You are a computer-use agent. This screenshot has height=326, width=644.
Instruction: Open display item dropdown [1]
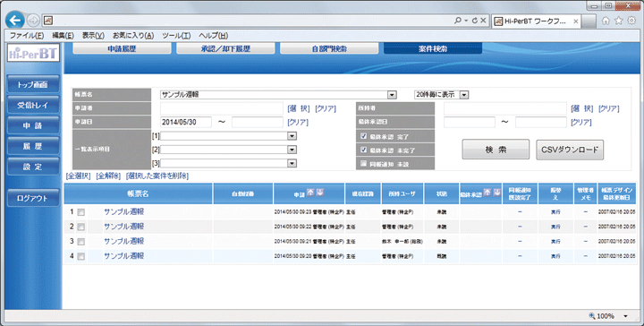[x=292, y=136]
